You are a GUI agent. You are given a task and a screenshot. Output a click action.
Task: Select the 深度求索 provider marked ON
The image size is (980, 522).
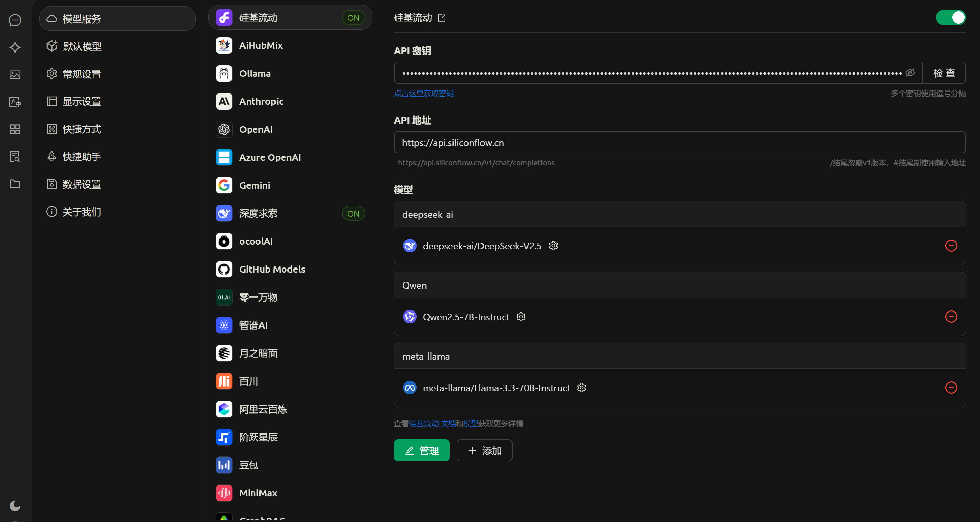click(x=290, y=213)
